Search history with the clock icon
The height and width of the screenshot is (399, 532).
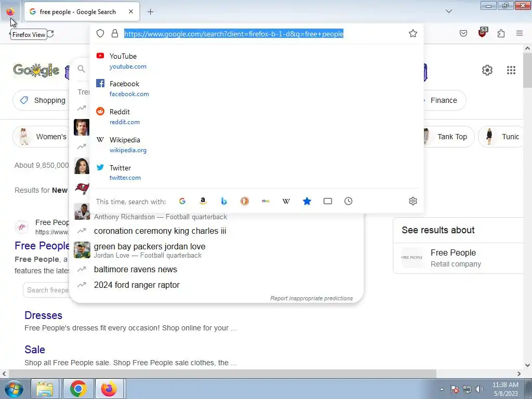349,201
